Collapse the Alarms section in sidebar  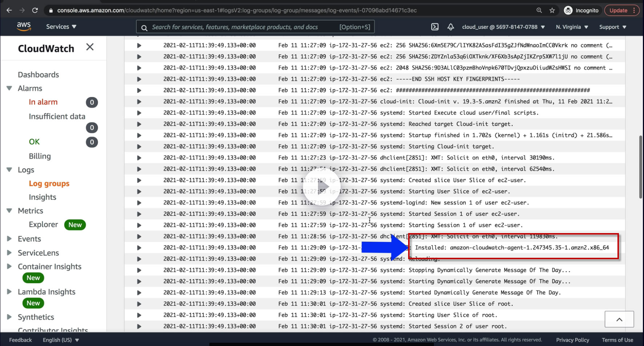(x=9, y=88)
